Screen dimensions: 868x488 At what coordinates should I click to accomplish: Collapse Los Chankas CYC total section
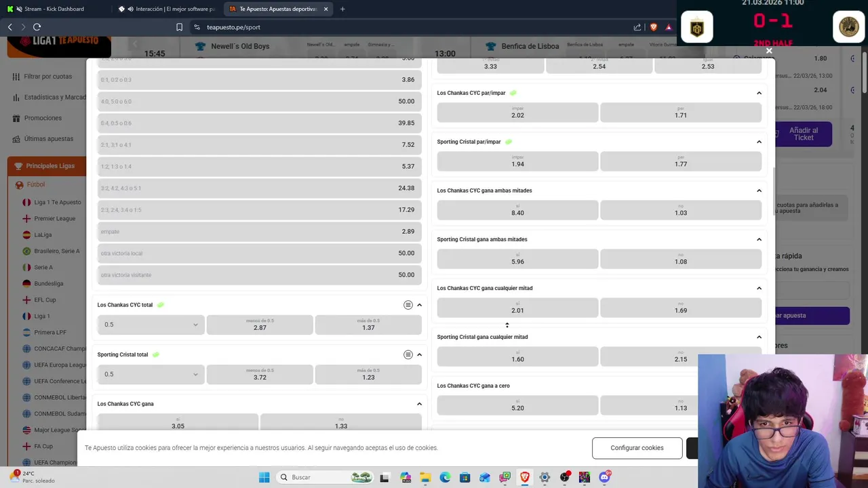point(419,305)
